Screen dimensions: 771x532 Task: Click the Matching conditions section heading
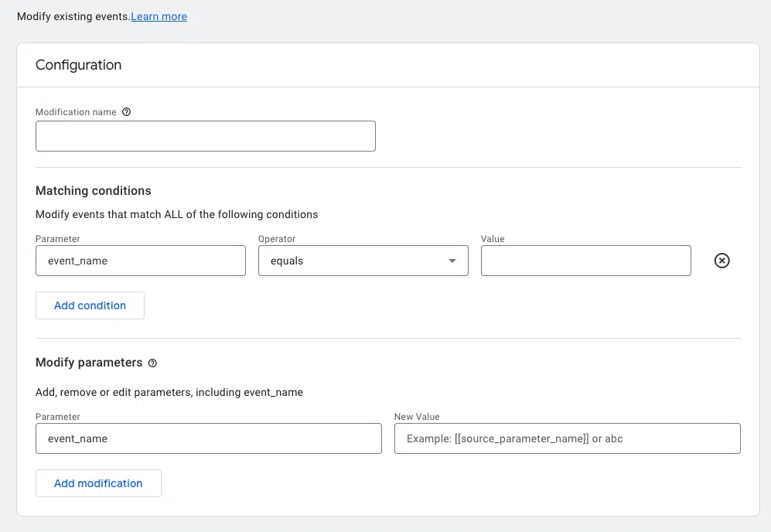coord(94,191)
